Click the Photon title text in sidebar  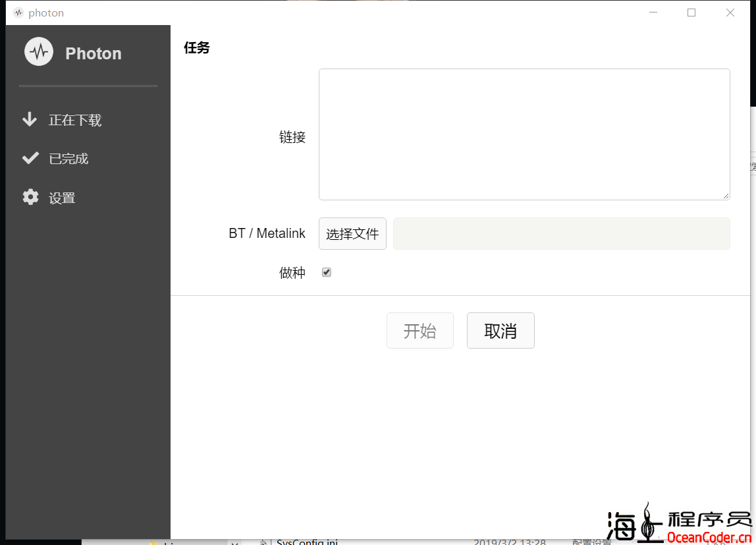94,53
